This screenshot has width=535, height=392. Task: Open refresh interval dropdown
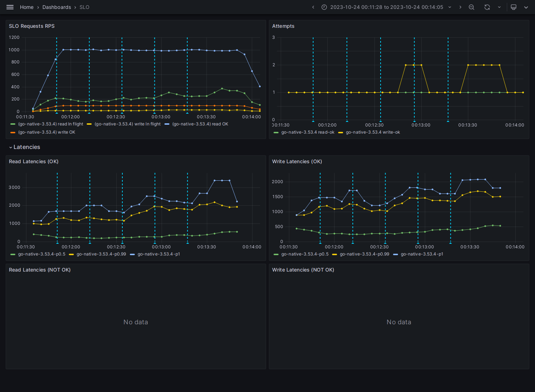tap(499, 7)
